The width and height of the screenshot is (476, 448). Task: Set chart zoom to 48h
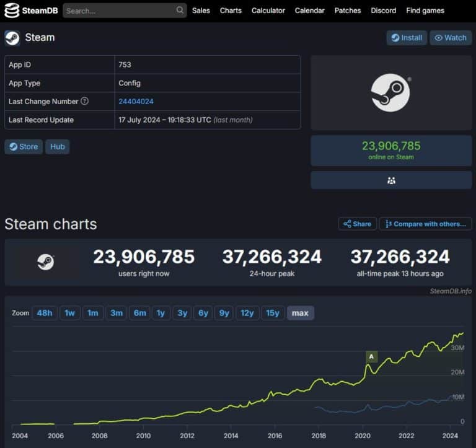tap(45, 313)
